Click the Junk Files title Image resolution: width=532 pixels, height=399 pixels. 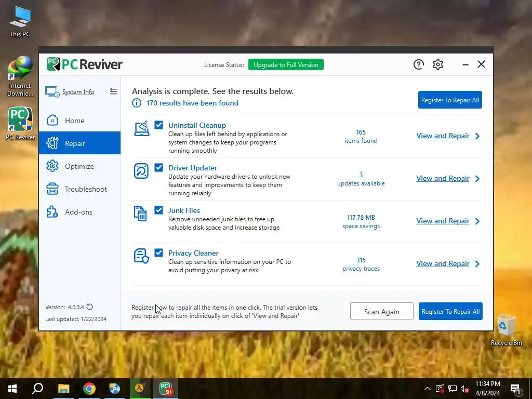[x=184, y=210]
